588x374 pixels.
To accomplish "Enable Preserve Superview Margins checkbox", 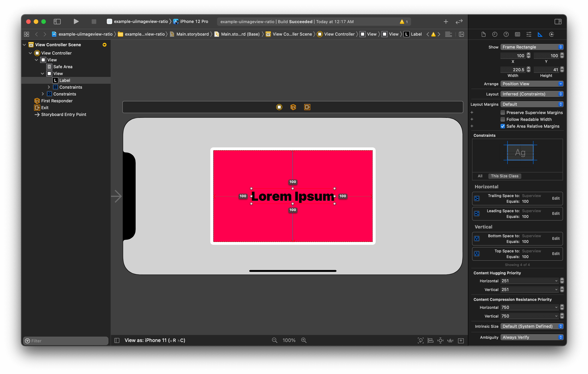I will 503,113.
